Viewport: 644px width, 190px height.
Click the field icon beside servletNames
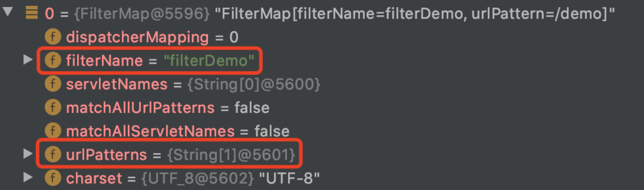coord(53,84)
